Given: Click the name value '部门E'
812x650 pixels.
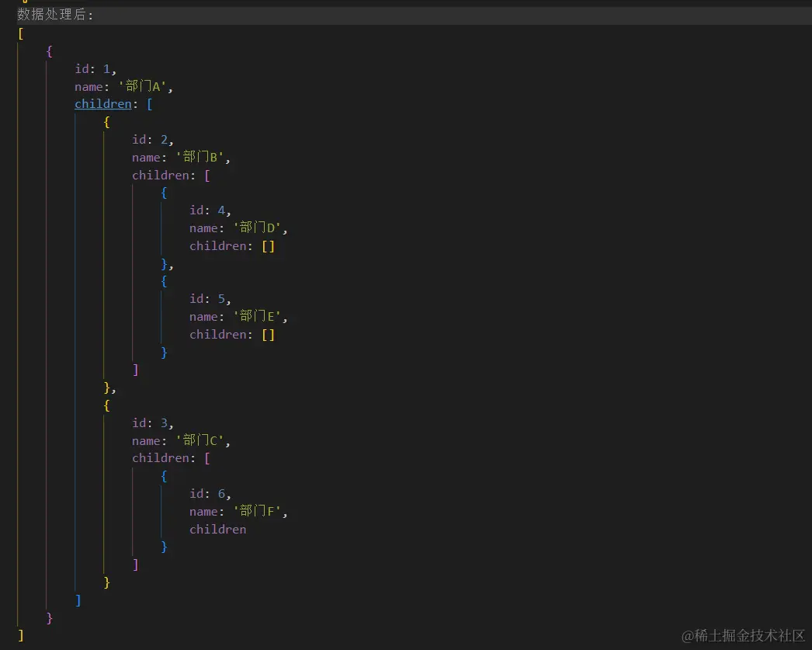Looking at the screenshot, I should coord(258,316).
